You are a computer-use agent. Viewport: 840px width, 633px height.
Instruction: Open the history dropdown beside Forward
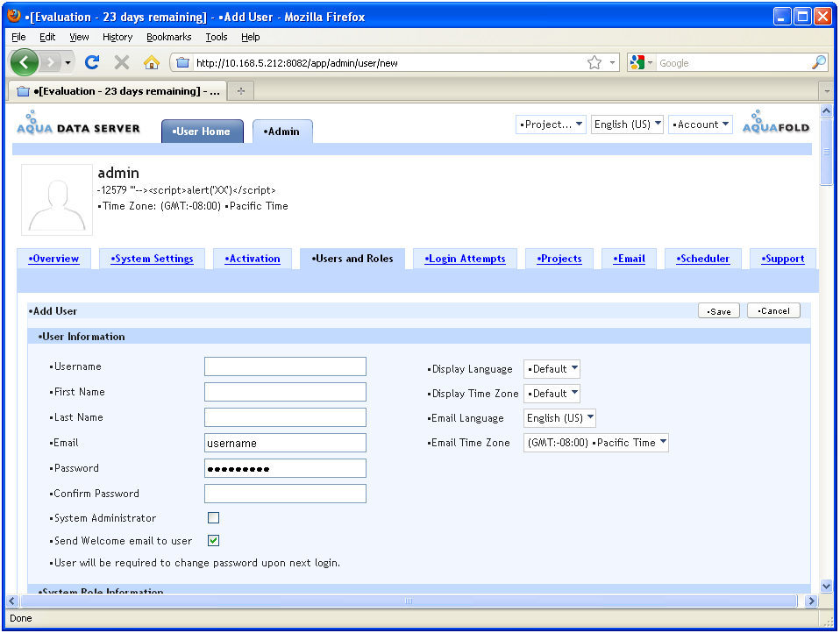(x=68, y=62)
